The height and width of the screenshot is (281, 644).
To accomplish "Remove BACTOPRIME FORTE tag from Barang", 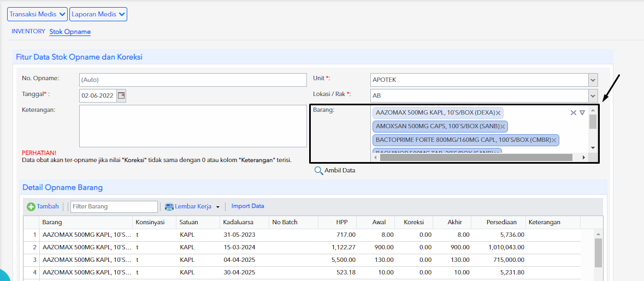I will click(x=554, y=140).
